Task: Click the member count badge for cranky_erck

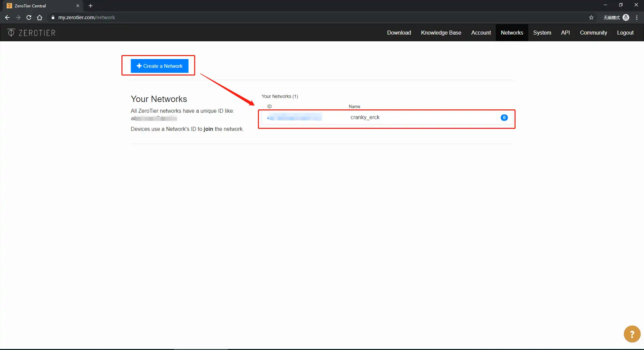Action: pyautogui.click(x=504, y=117)
